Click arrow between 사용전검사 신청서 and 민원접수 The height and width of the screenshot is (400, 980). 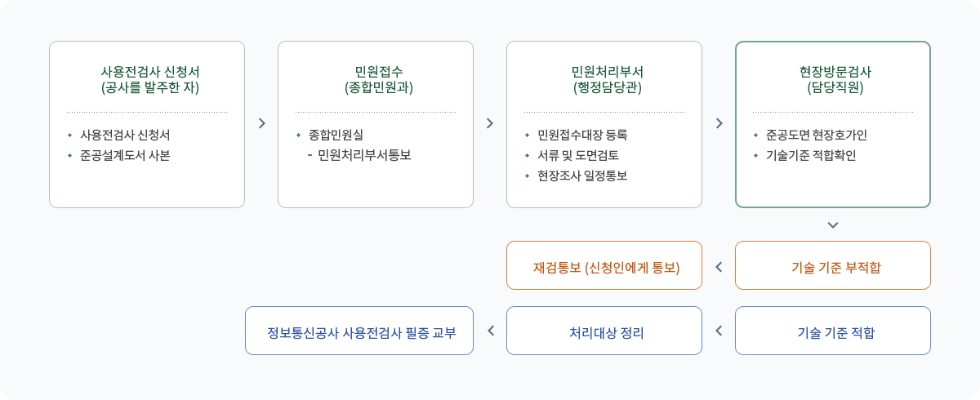tap(261, 123)
